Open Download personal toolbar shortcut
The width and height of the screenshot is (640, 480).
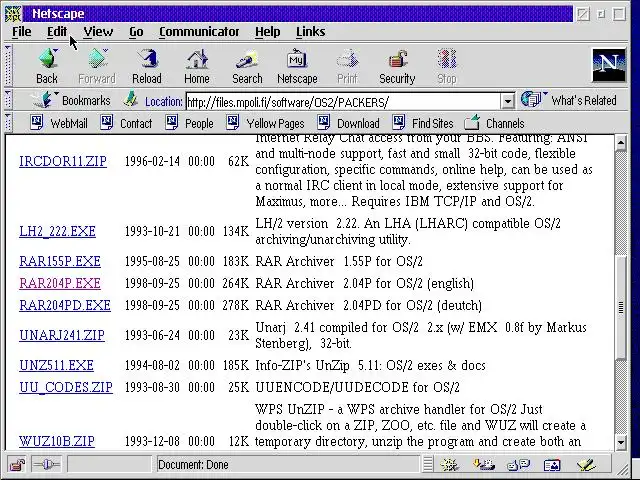click(x=349, y=123)
